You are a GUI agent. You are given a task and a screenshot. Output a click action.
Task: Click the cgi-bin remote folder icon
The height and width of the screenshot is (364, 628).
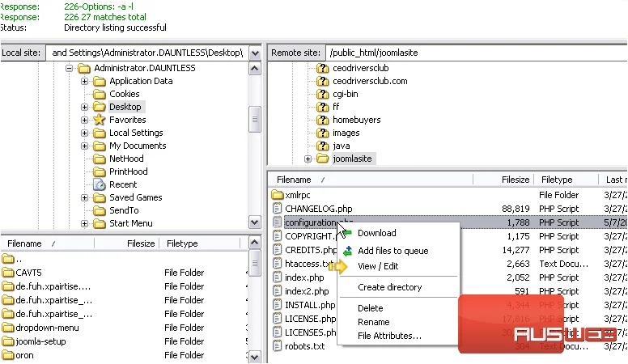[x=322, y=94]
